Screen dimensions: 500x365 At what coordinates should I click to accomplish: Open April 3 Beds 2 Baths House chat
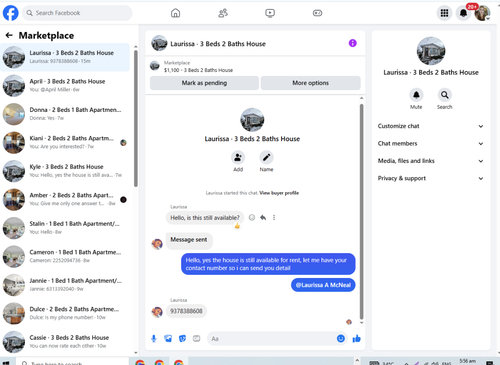point(65,86)
